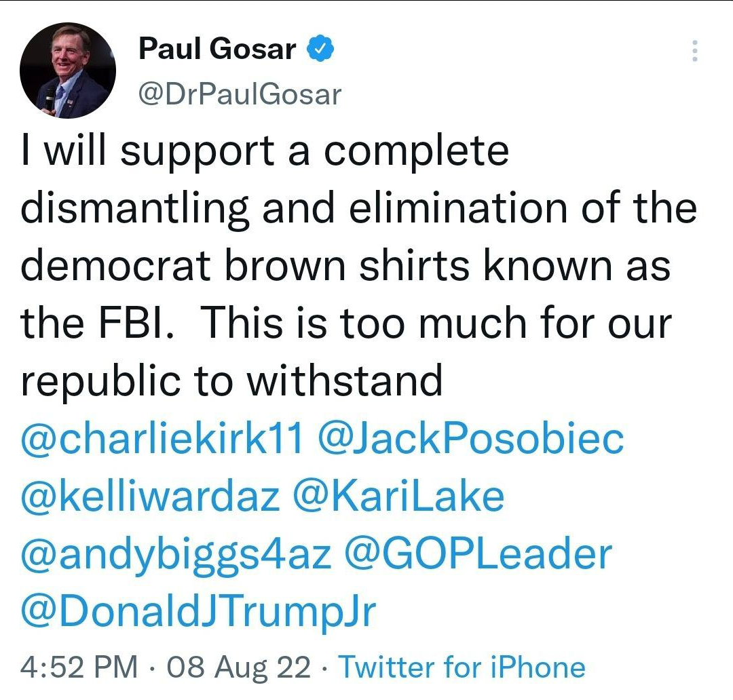
Task: Click the Paul Gosar display name
Action: [x=217, y=50]
